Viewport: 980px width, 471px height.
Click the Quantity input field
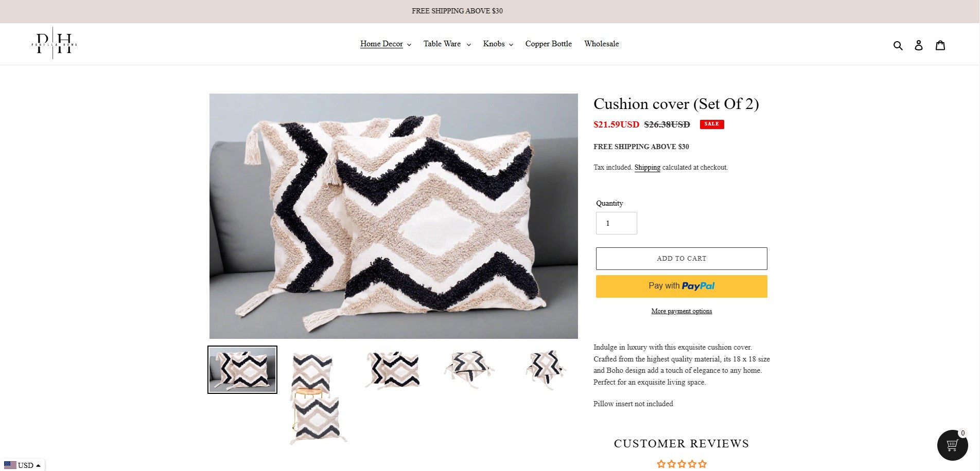click(616, 223)
